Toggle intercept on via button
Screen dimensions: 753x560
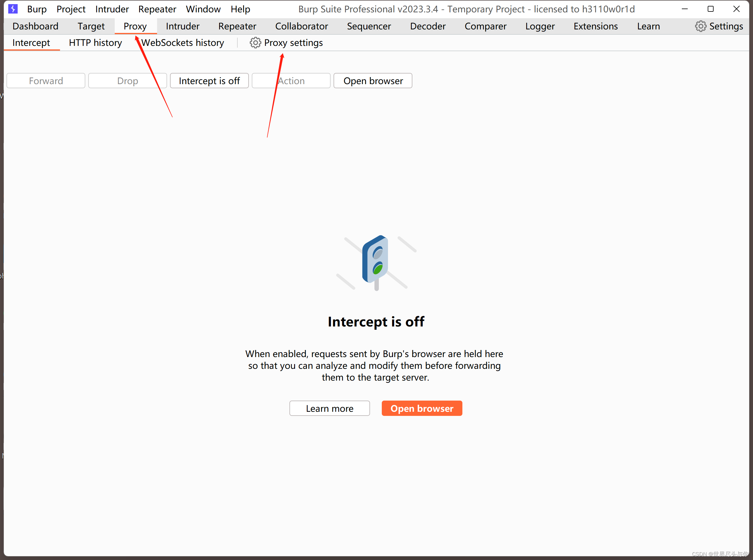click(x=210, y=81)
